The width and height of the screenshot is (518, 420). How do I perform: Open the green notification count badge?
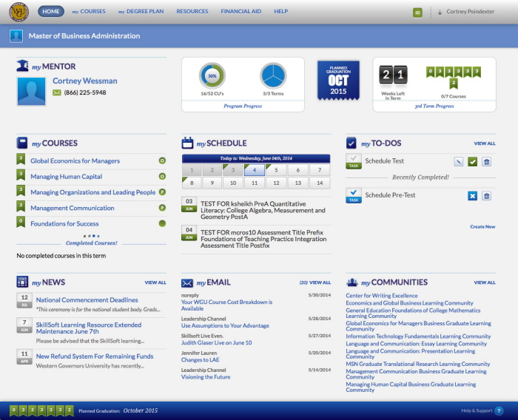[417, 13]
